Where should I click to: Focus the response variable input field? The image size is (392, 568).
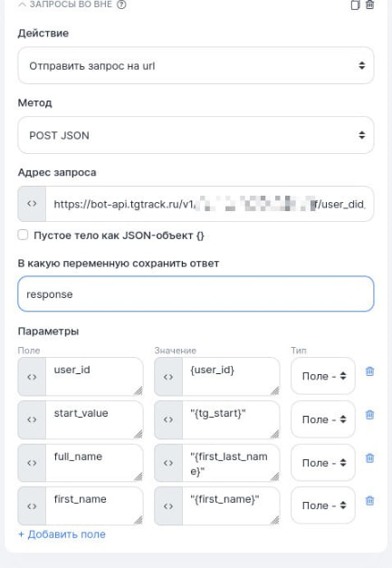[196, 294]
